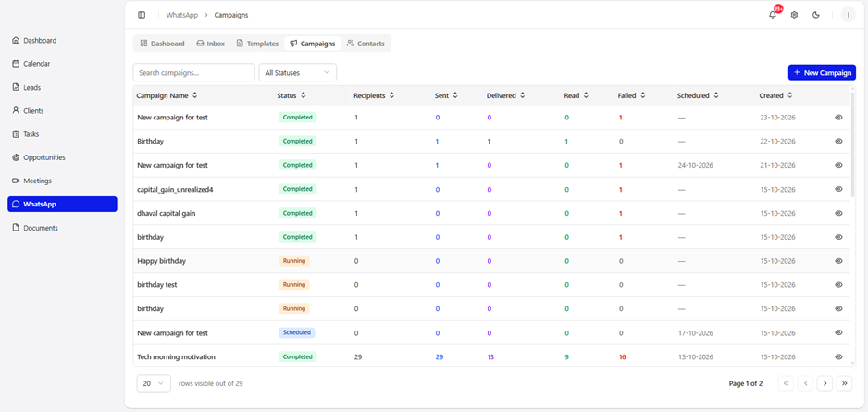Focus the Search campaigns field
Viewport: 868px width, 412px height.
click(193, 72)
